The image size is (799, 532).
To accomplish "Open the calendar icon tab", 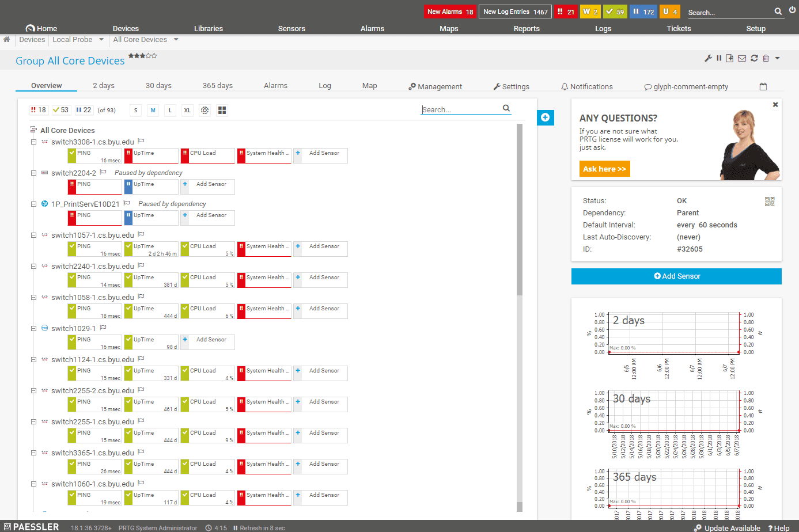I will (x=763, y=86).
